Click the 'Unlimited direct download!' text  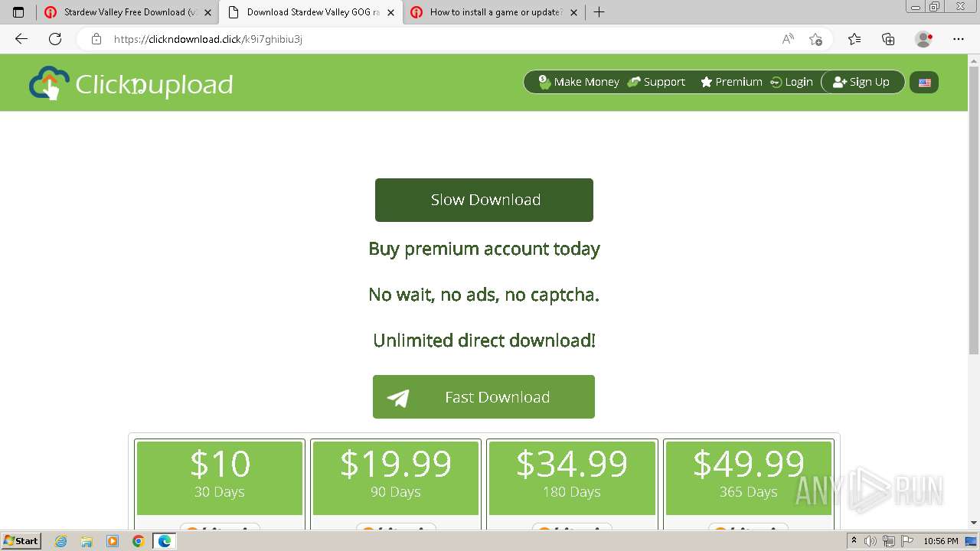click(x=484, y=341)
